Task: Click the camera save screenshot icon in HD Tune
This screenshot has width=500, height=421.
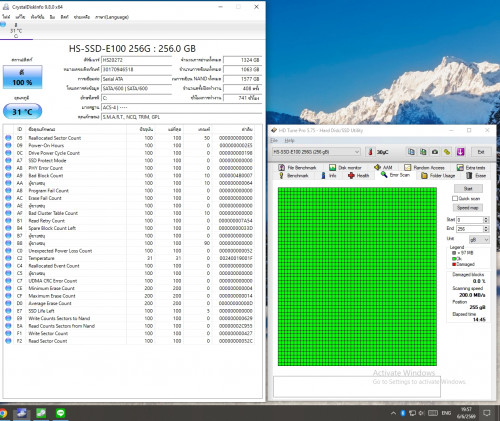Action: click(x=435, y=152)
